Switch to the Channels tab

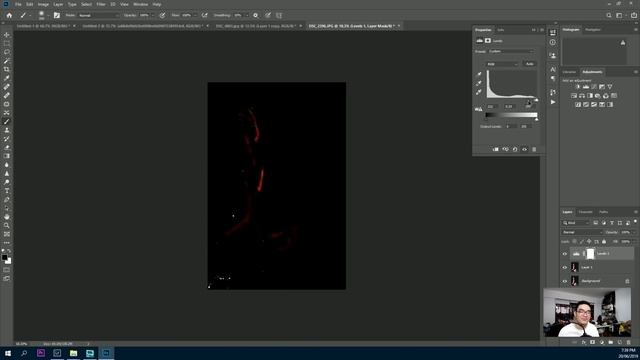coord(585,212)
